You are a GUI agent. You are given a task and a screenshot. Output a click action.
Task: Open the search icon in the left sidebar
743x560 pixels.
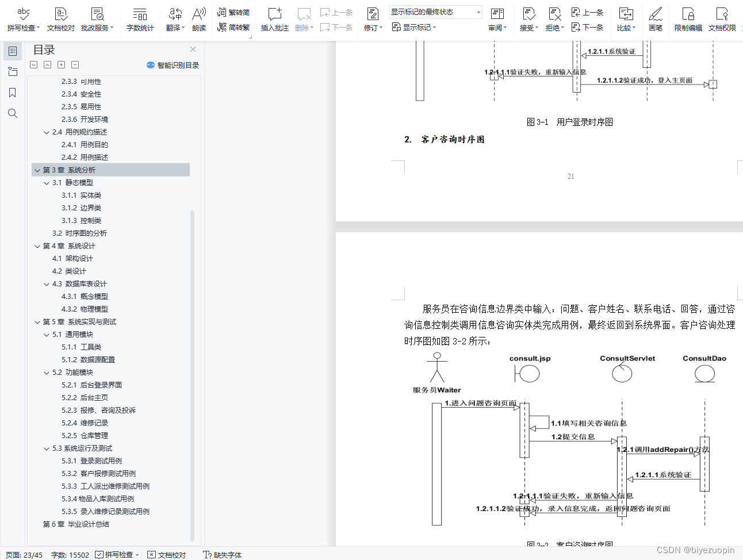(13, 113)
